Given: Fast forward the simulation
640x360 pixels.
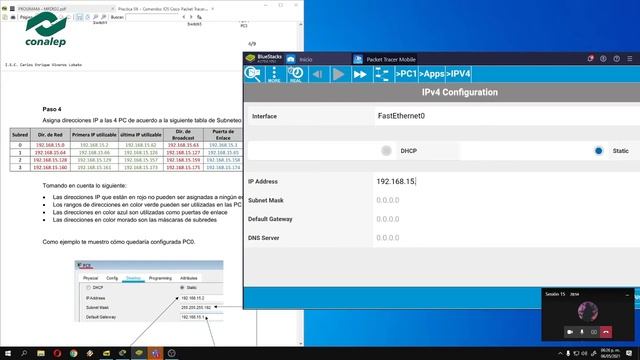Looking at the screenshot, I should coord(360,74).
